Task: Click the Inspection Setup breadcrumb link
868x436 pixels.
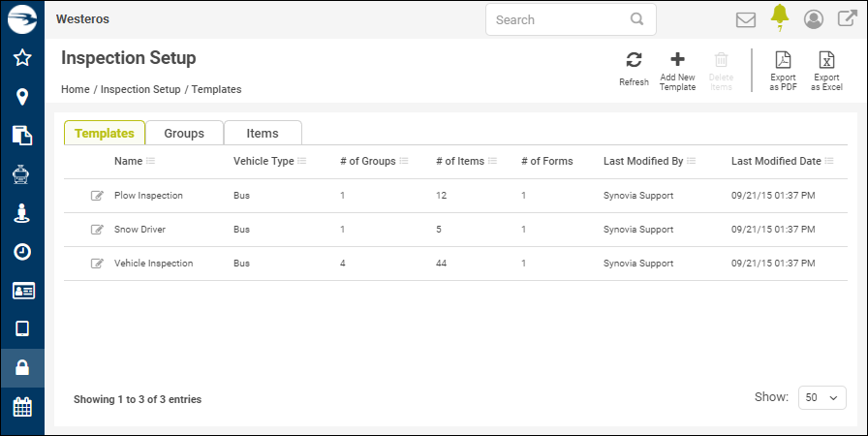Action: [x=140, y=89]
